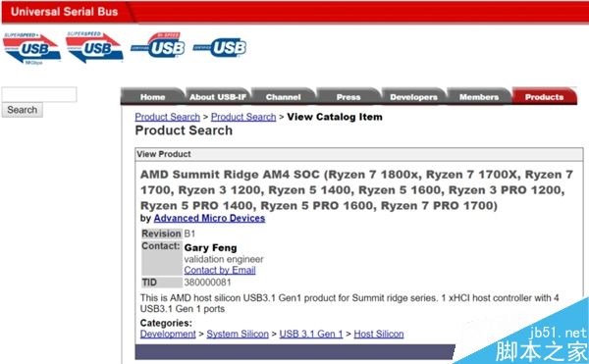Image resolution: width=589 pixels, height=364 pixels.
Task: Click the Hi-Speed certified USB logo
Action: pyautogui.click(x=158, y=45)
